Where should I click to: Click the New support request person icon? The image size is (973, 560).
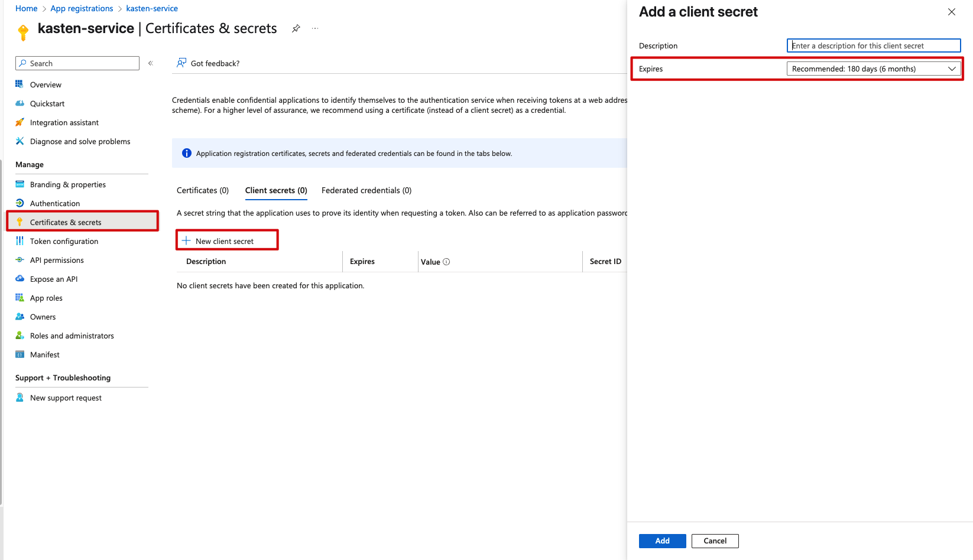pyautogui.click(x=20, y=398)
